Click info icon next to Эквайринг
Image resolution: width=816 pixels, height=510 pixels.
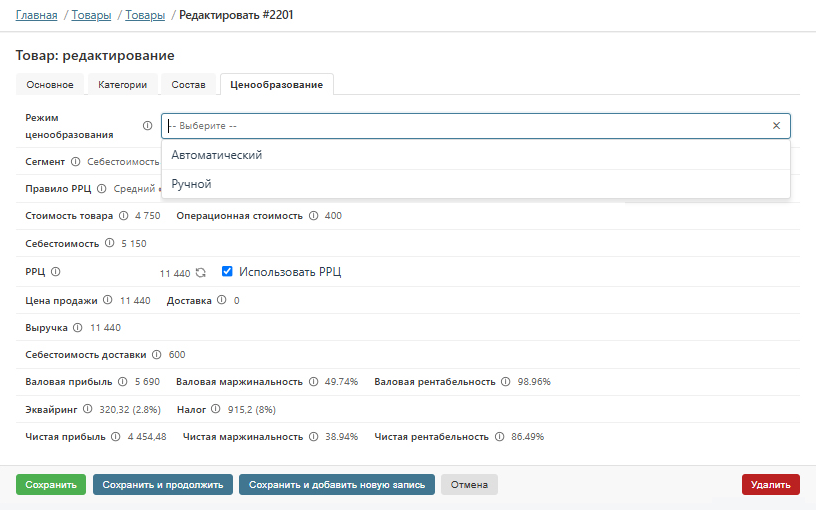(x=87, y=409)
